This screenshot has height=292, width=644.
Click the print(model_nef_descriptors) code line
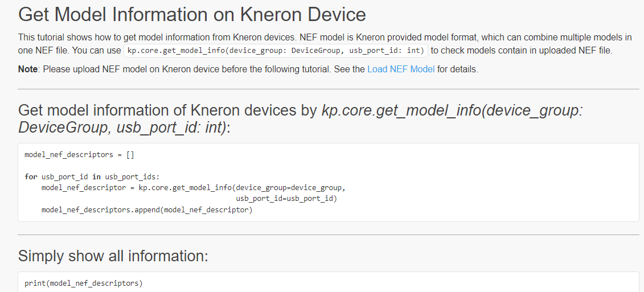[x=83, y=283]
